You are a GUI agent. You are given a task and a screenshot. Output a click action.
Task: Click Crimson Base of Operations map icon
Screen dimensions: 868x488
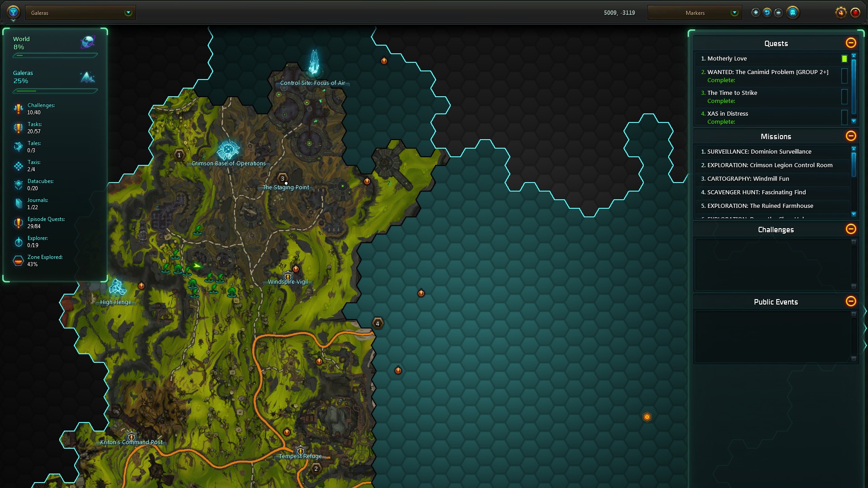click(228, 150)
